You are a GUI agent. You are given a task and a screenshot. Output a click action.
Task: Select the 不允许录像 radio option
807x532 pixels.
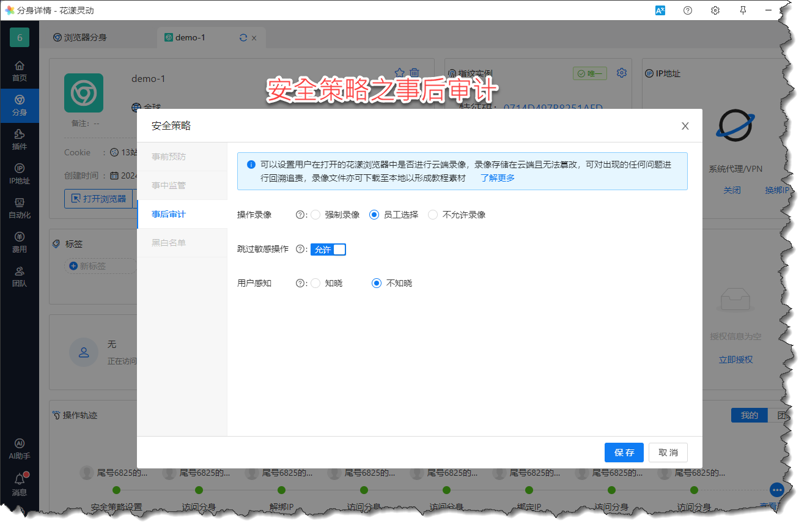coord(433,215)
